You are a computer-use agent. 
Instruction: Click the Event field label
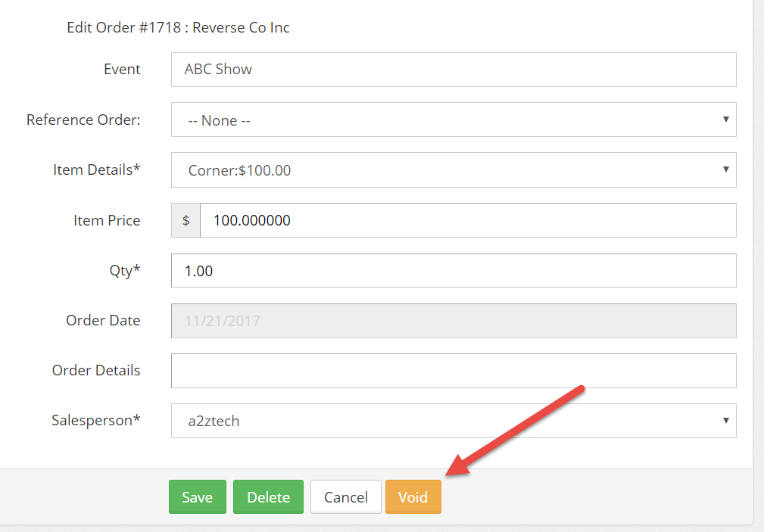pos(122,70)
